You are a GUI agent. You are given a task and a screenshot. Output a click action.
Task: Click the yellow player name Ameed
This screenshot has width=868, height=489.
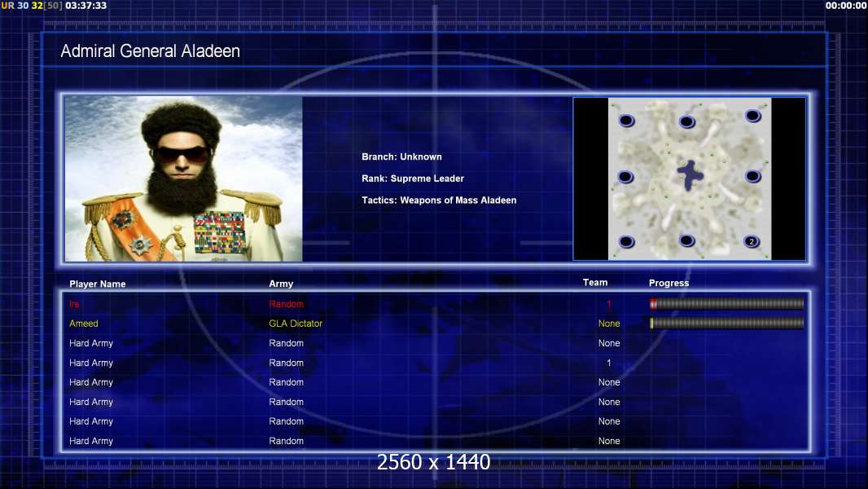point(84,324)
